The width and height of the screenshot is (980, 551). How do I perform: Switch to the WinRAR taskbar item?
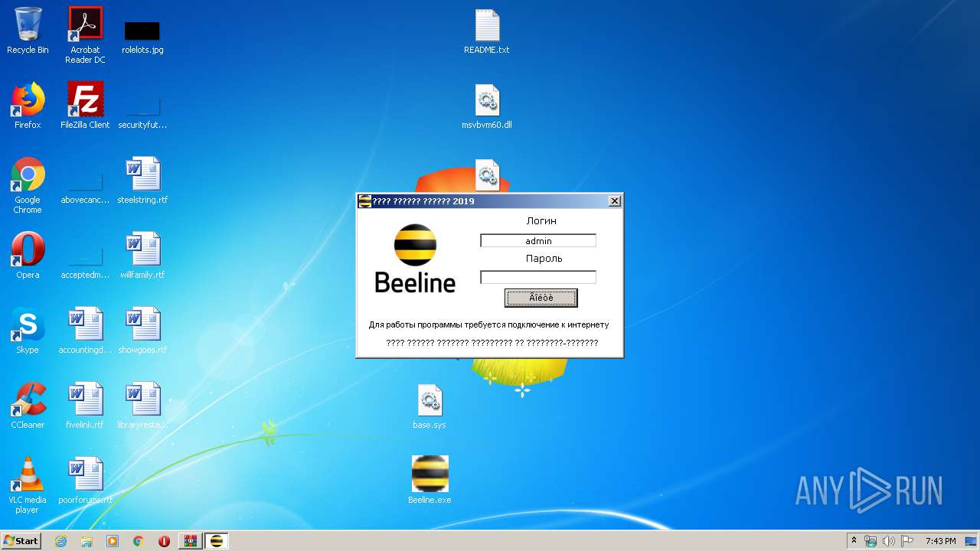click(191, 541)
